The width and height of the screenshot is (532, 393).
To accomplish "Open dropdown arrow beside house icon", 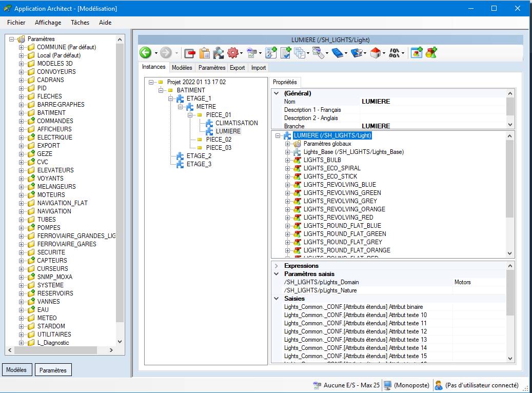I will pos(384,53).
